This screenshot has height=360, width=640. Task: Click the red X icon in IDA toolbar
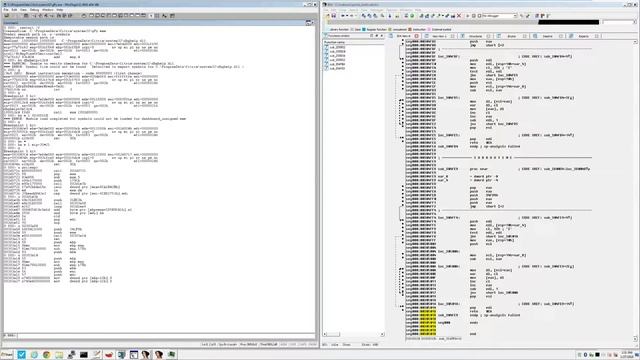[459, 16]
